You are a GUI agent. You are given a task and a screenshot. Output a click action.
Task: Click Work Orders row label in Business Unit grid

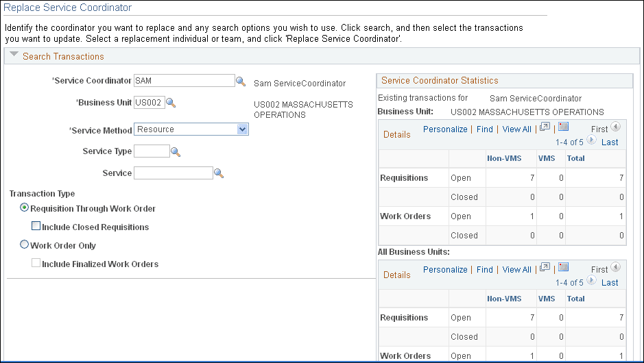(405, 216)
